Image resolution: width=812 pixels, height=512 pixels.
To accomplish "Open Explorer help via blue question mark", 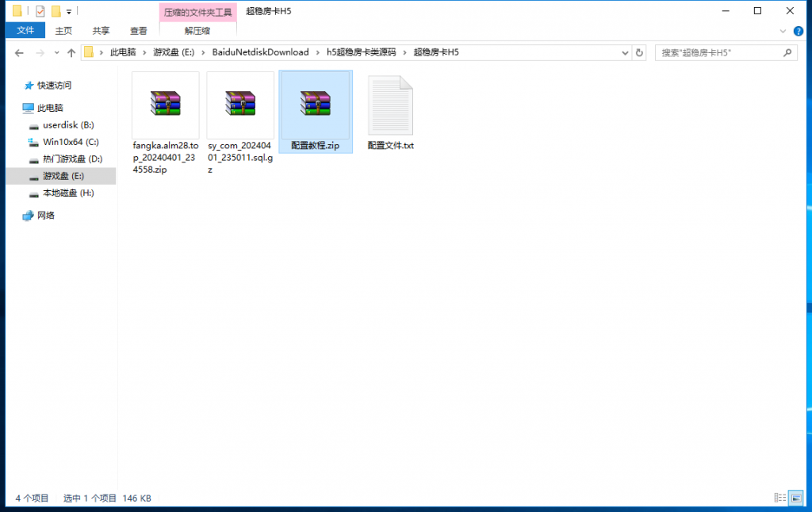I will 799,30.
